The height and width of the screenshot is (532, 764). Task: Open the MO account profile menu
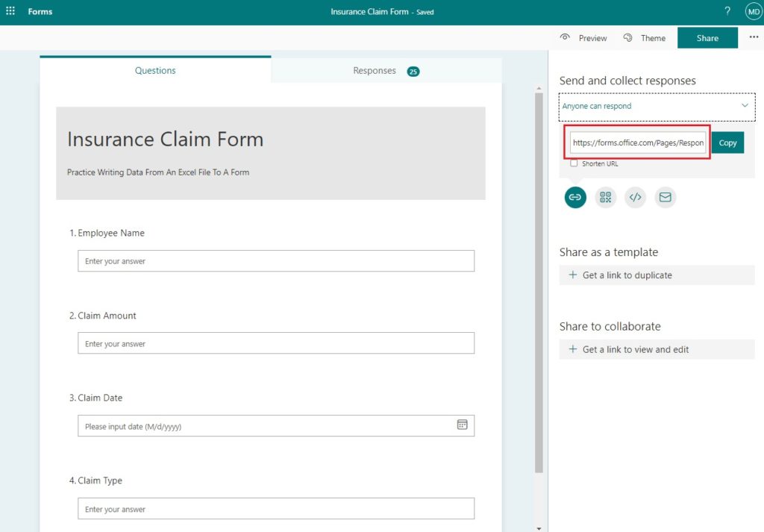pyautogui.click(x=754, y=11)
